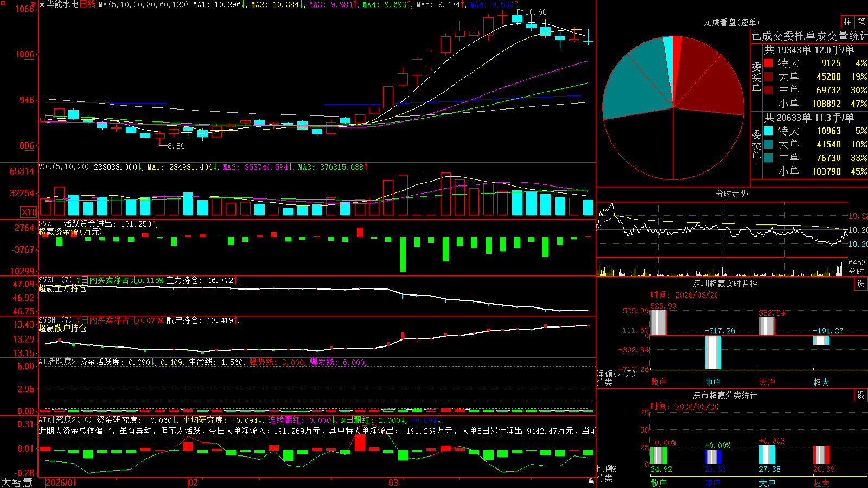868x488 pixels.
Task: Click the 散户 bar labeled 525.99
Action: tap(658, 322)
